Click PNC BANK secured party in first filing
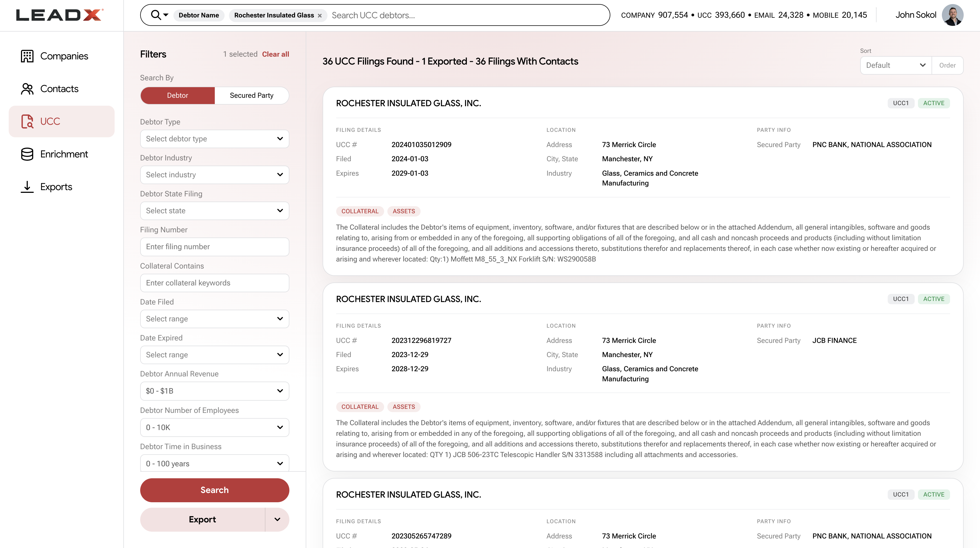Viewport: 980px width, 548px height. [872, 145]
